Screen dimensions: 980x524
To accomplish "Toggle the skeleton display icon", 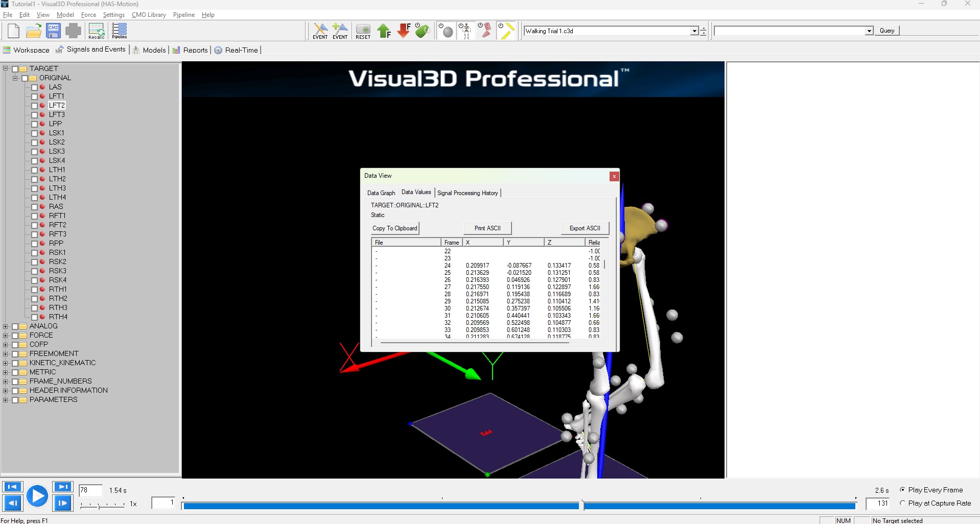I will [x=465, y=31].
